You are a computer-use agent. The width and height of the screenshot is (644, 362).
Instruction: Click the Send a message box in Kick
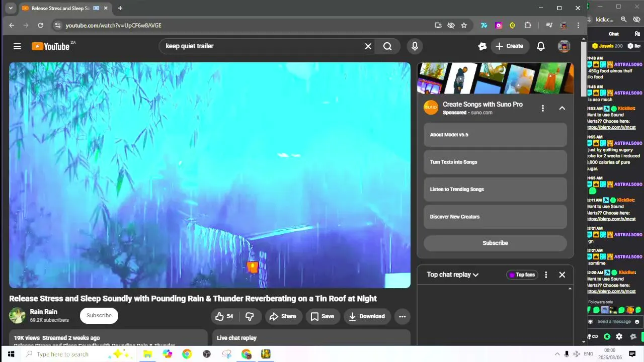614,322
